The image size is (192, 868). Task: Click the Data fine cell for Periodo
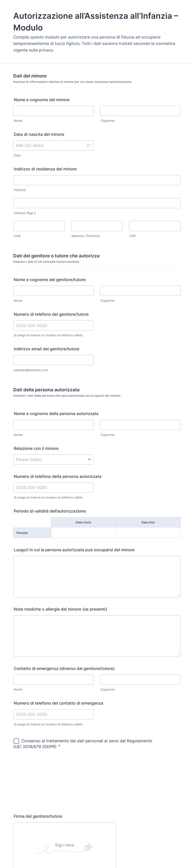point(148,533)
